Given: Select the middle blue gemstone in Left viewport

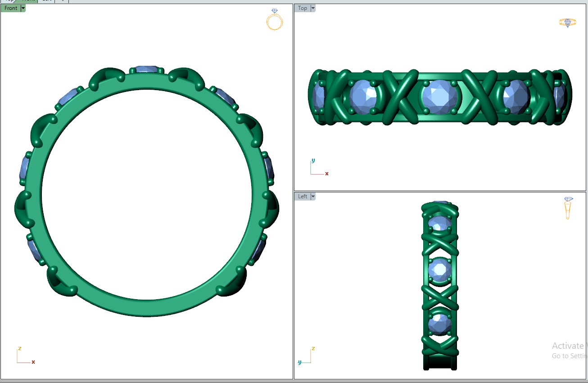Looking at the screenshot, I should [440, 269].
